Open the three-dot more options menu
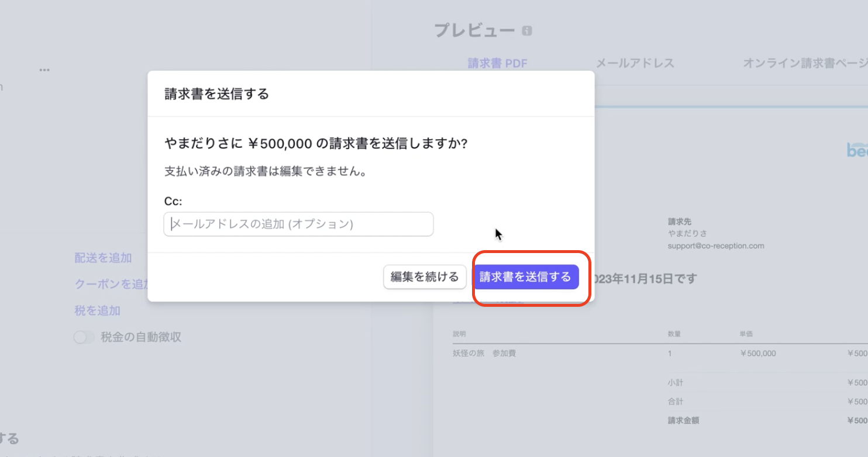 (x=44, y=70)
